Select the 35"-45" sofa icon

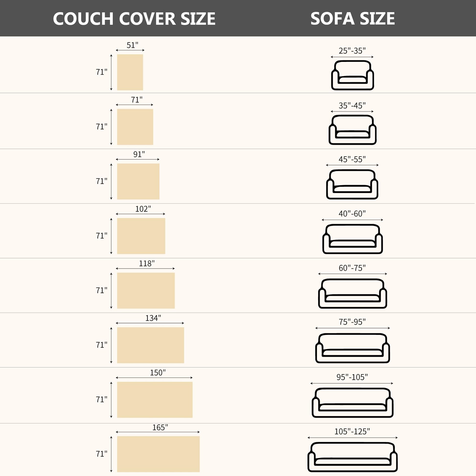click(352, 130)
